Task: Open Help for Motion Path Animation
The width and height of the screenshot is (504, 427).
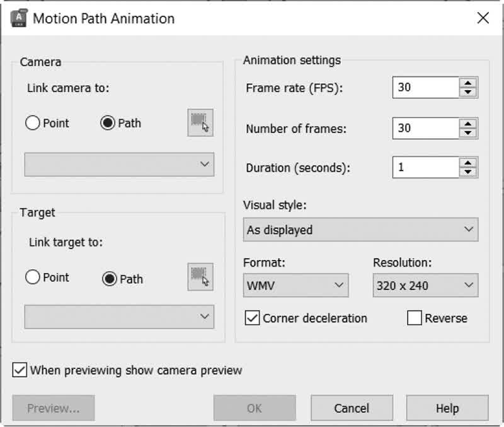Action: click(447, 408)
